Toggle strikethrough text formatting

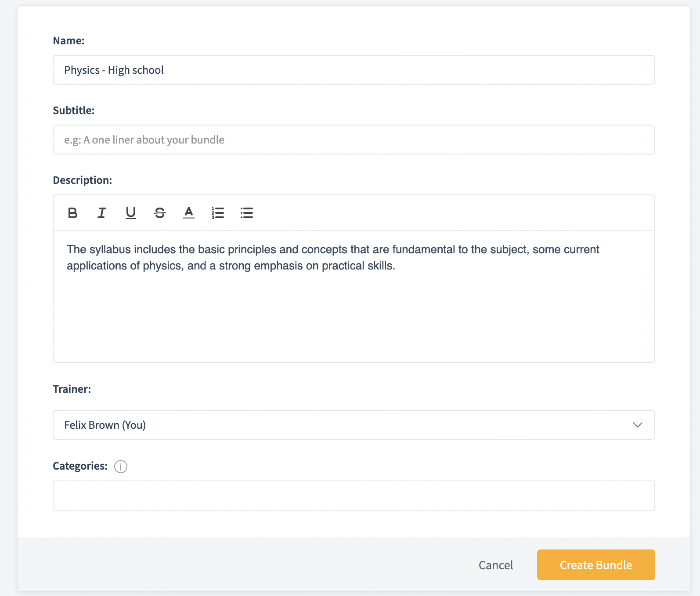click(160, 213)
